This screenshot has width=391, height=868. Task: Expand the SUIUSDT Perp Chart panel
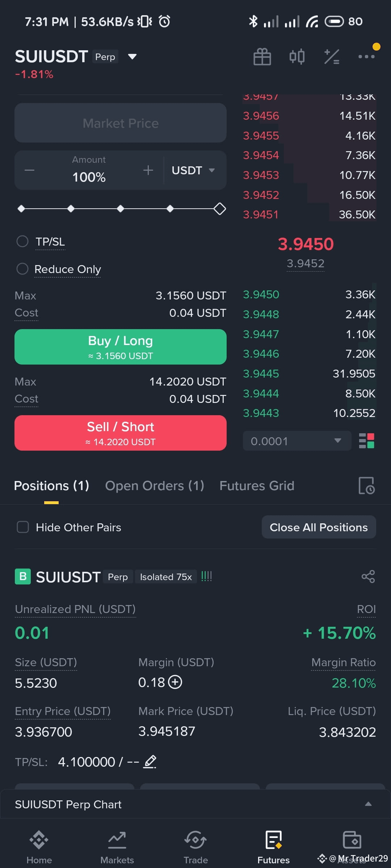click(x=195, y=804)
